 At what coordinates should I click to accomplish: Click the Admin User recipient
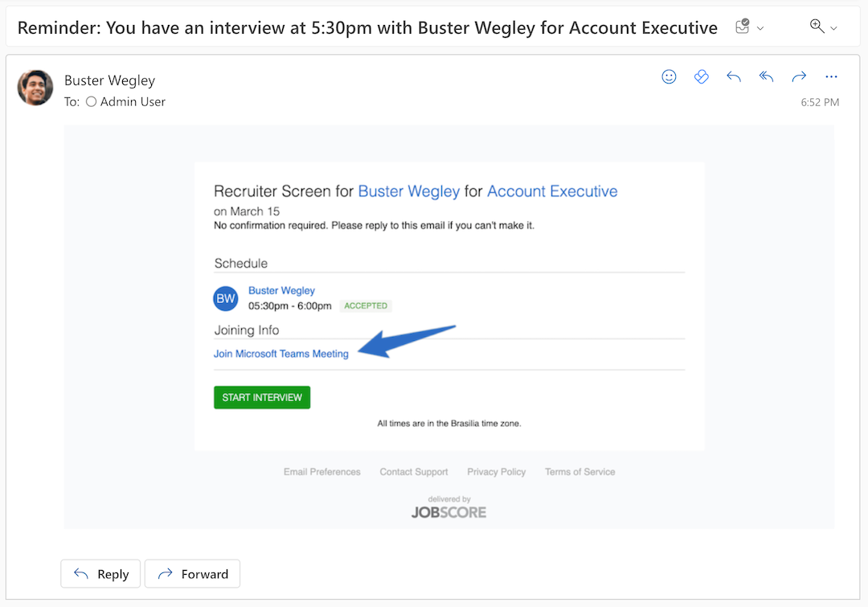(133, 102)
